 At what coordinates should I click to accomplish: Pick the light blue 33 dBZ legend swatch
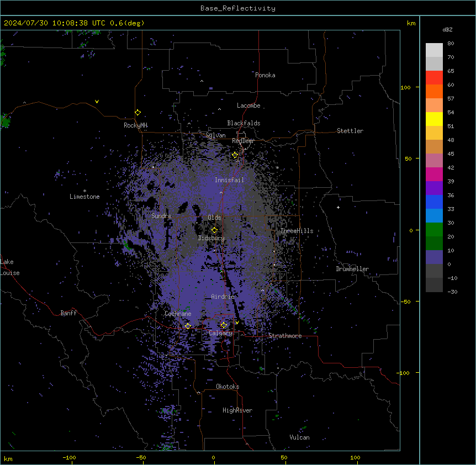434,215
